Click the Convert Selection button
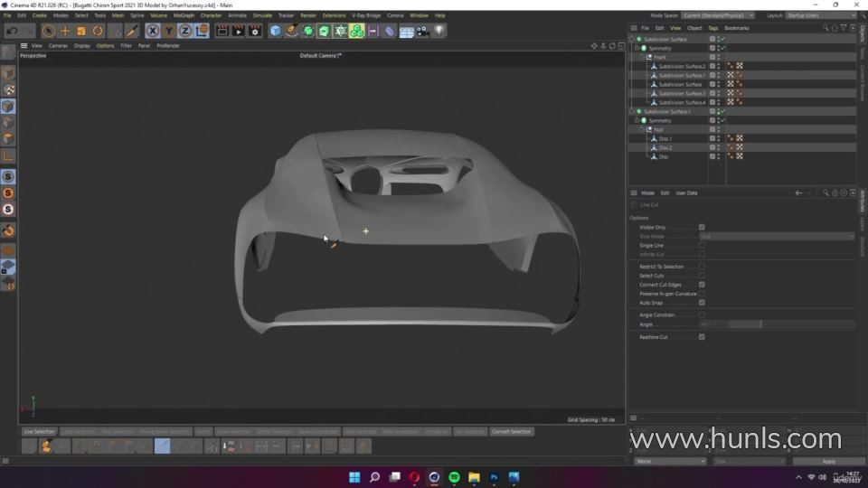 [511, 432]
